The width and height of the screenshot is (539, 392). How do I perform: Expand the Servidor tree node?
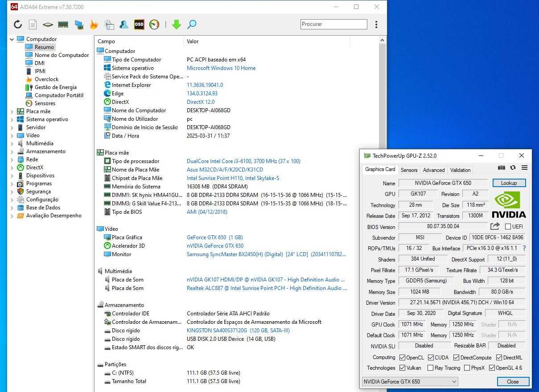click(12, 127)
